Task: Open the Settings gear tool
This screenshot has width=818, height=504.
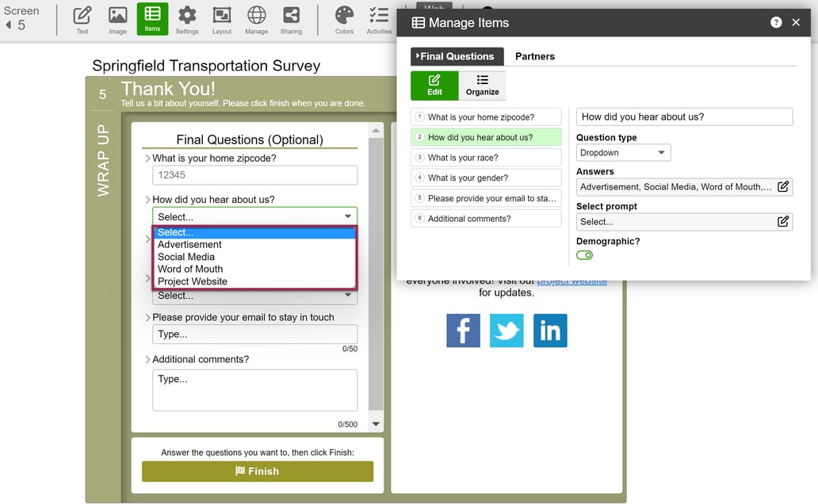Action: click(x=187, y=20)
